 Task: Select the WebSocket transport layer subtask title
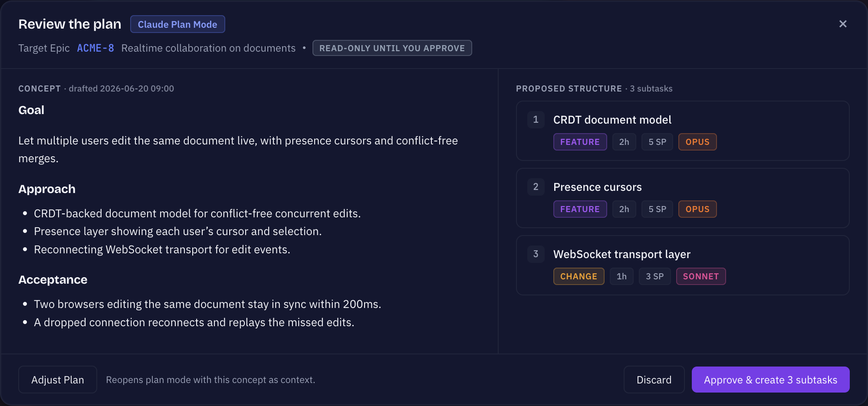click(x=622, y=254)
